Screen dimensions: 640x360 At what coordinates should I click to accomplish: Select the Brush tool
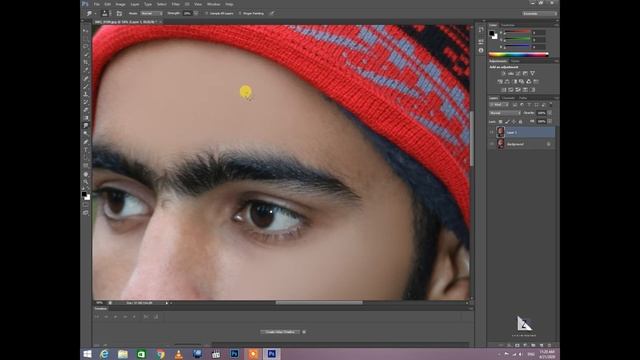point(86,86)
